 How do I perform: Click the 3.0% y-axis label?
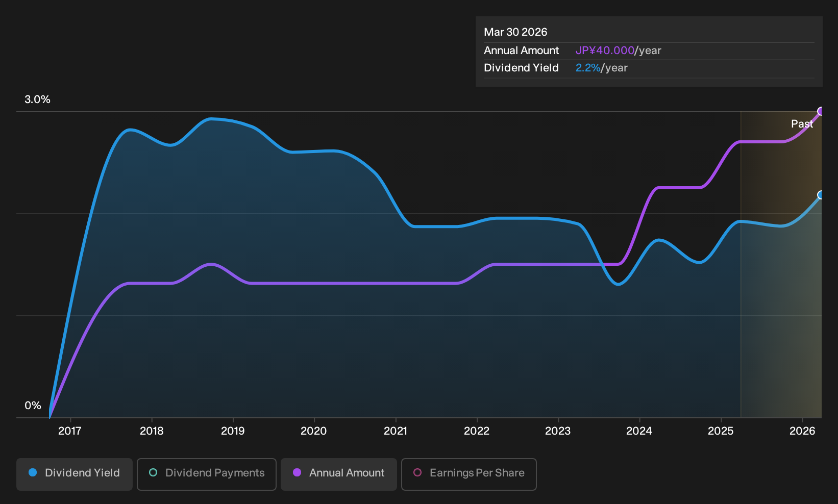(37, 99)
